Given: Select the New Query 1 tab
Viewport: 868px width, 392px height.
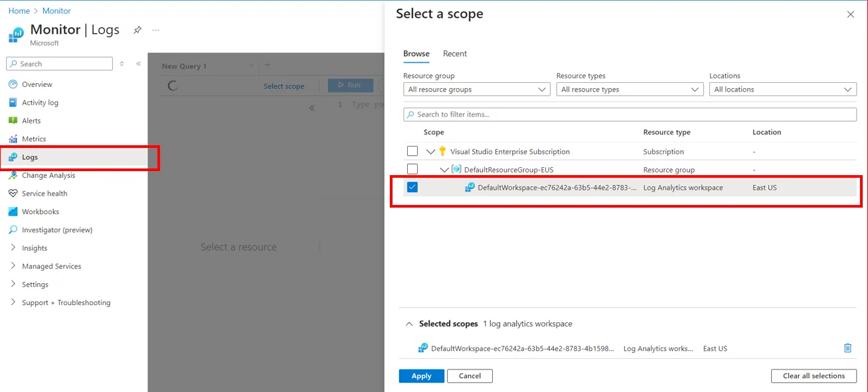Looking at the screenshot, I should click(x=184, y=66).
